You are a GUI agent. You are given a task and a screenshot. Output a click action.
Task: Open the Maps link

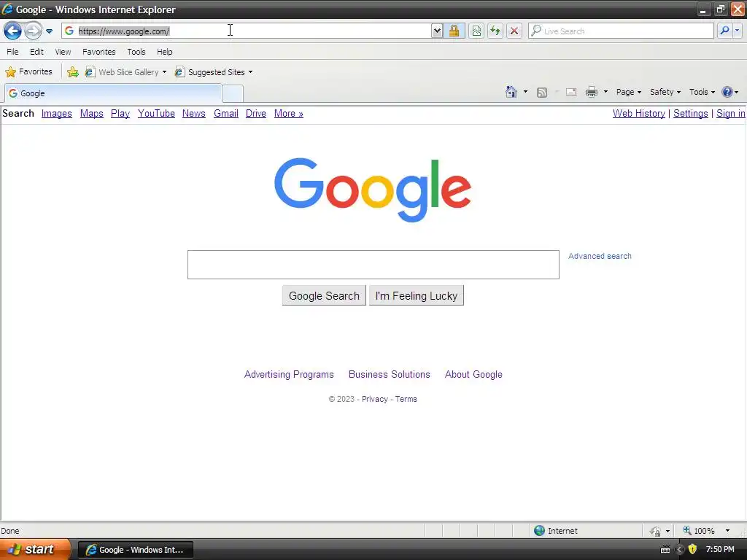click(x=91, y=113)
